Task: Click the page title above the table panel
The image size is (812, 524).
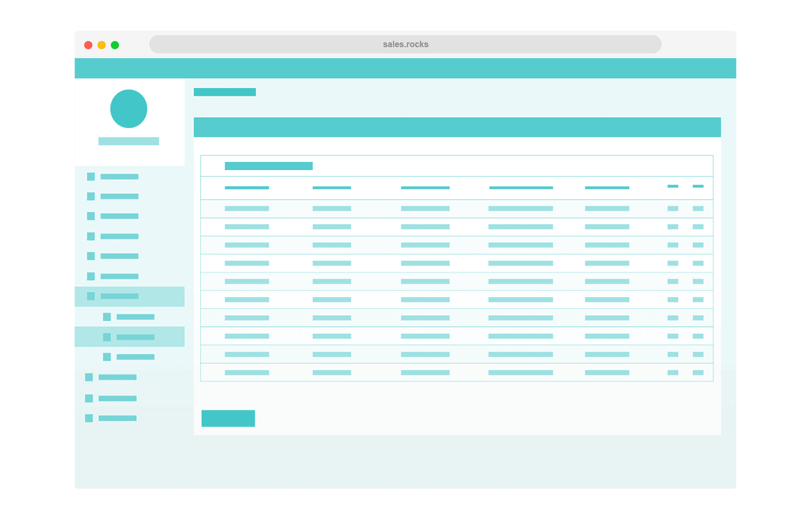Action: tap(225, 92)
